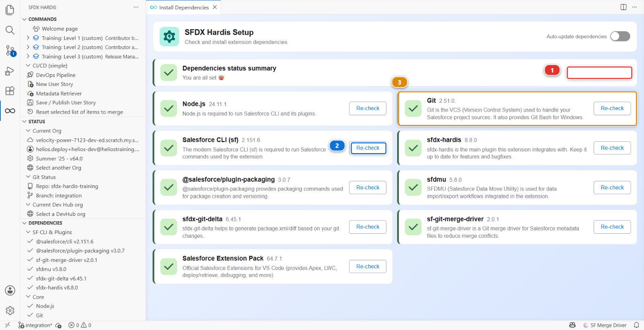This screenshot has width=644, height=330.
Task: Split the editor right
Action: [623, 7]
